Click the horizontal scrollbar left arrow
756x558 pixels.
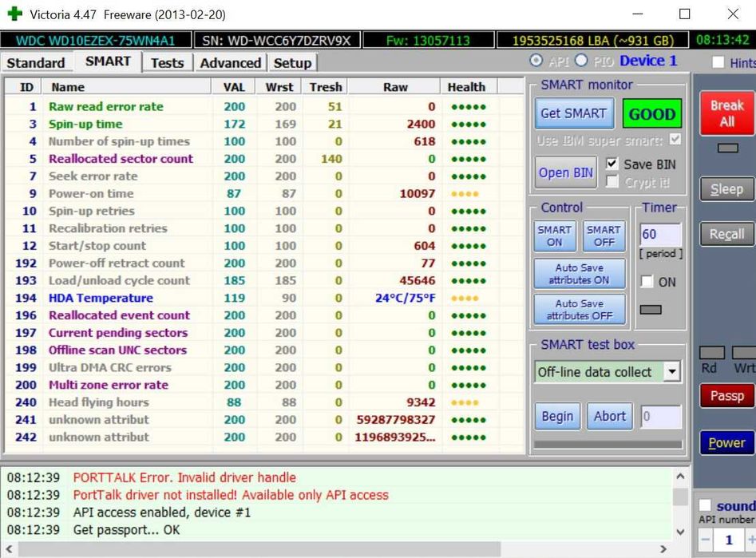click(x=9, y=549)
